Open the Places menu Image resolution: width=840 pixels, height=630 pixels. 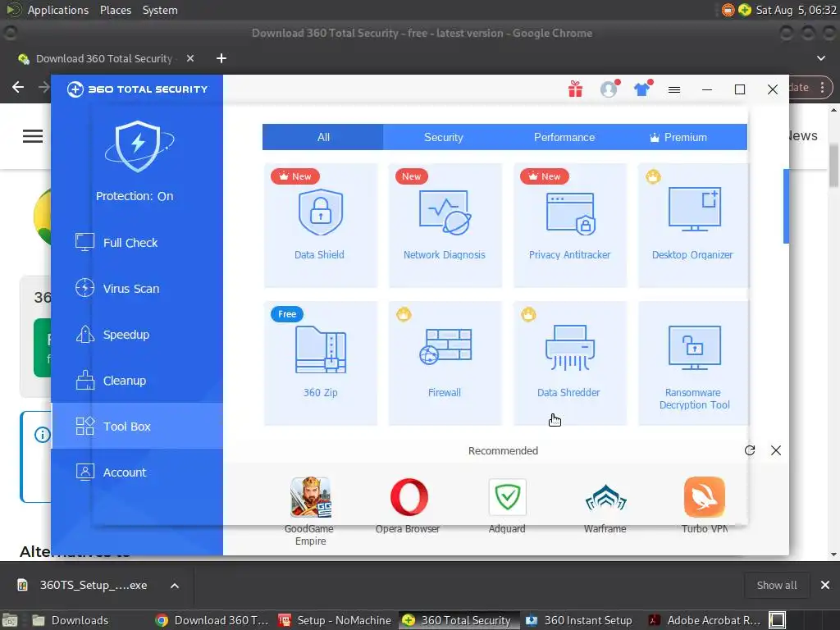point(115,10)
